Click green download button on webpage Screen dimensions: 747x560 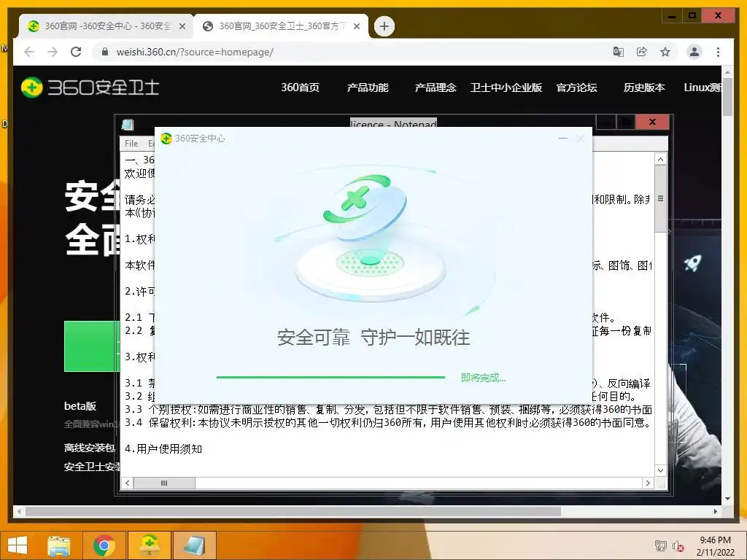(x=92, y=346)
